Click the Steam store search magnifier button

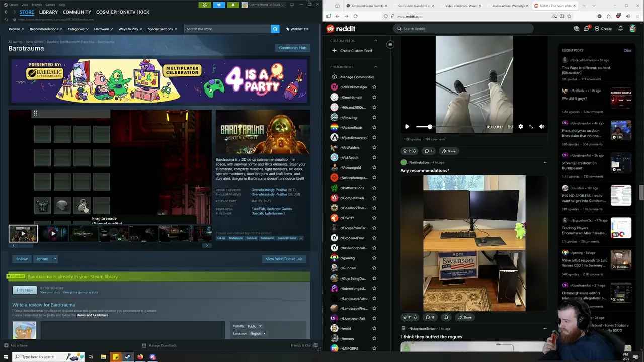275,29
